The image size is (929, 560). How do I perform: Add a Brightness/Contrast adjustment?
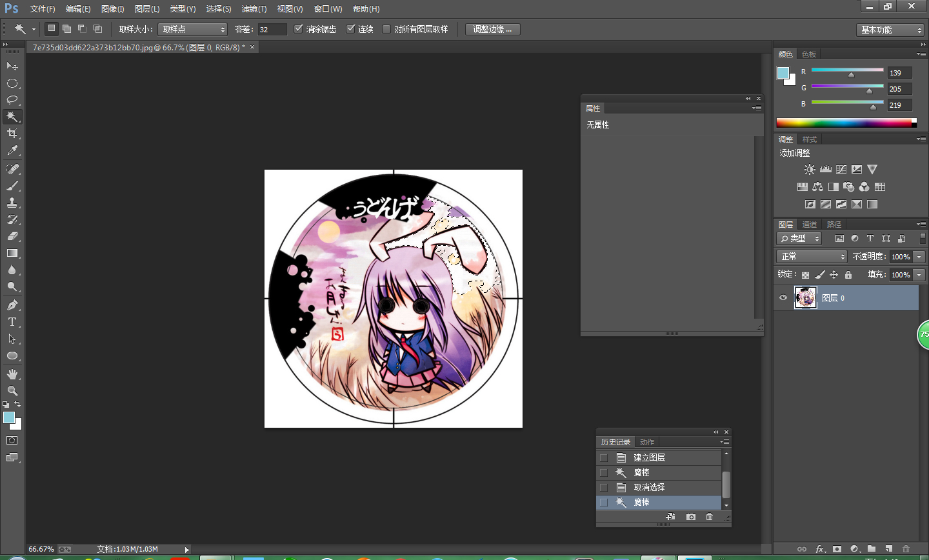tap(810, 170)
